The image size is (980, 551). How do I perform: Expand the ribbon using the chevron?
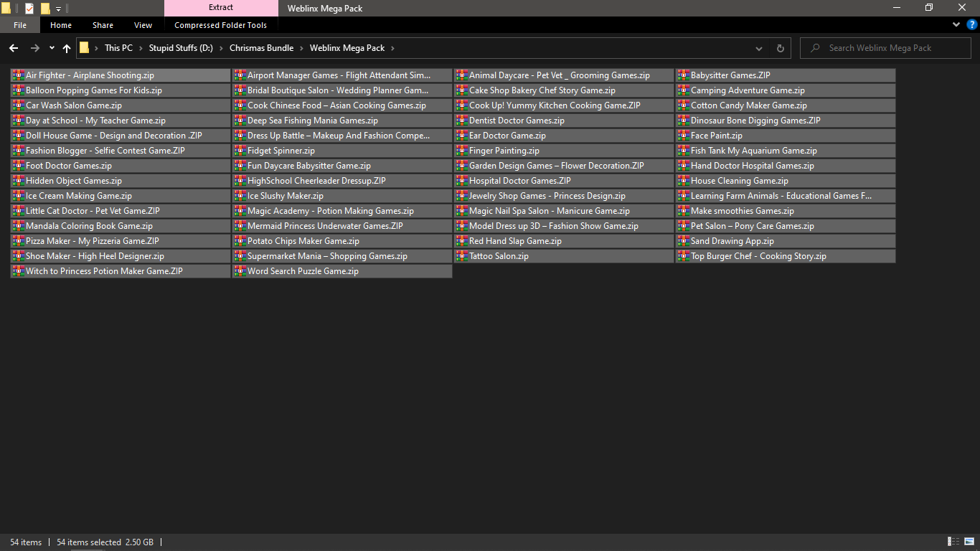click(956, 24)
